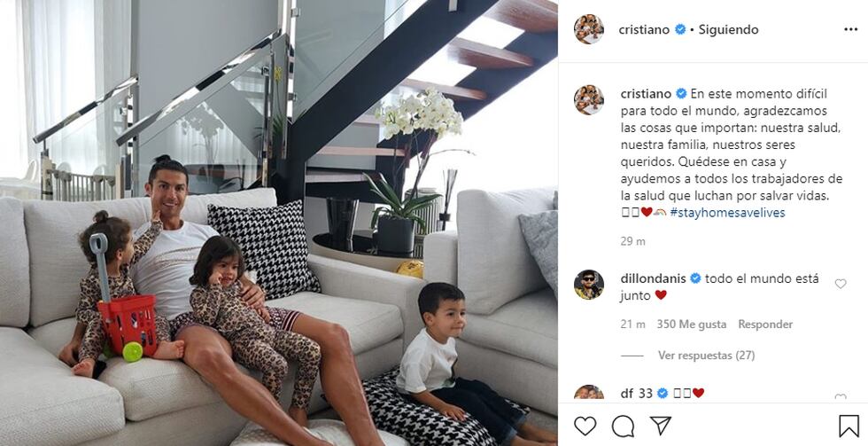This screenshot has height=446, width=868.
Task: Save post with the bookmark icon
Action: pos(849,426)
